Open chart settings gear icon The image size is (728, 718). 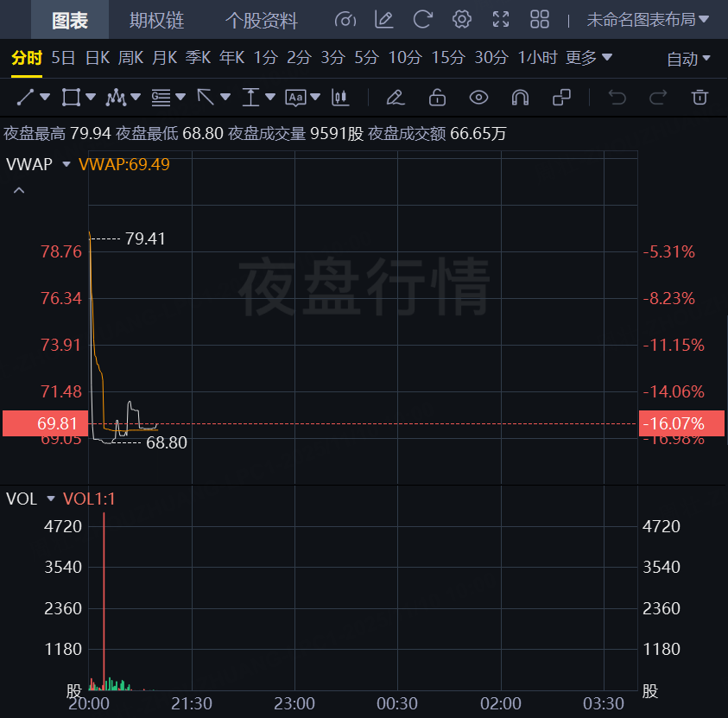coord(462,20)
